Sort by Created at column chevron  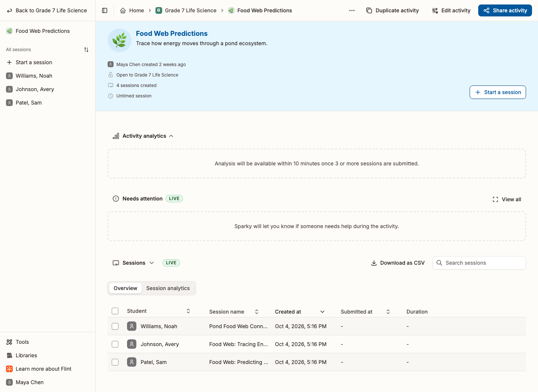[322, 312]
